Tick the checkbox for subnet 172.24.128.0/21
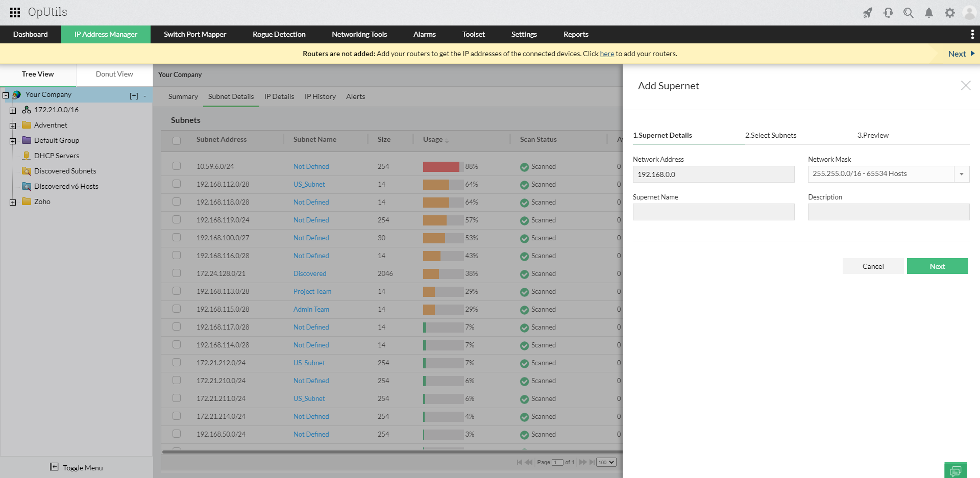The width and height of the screenshot is (980, 478). tap(177, 273)
